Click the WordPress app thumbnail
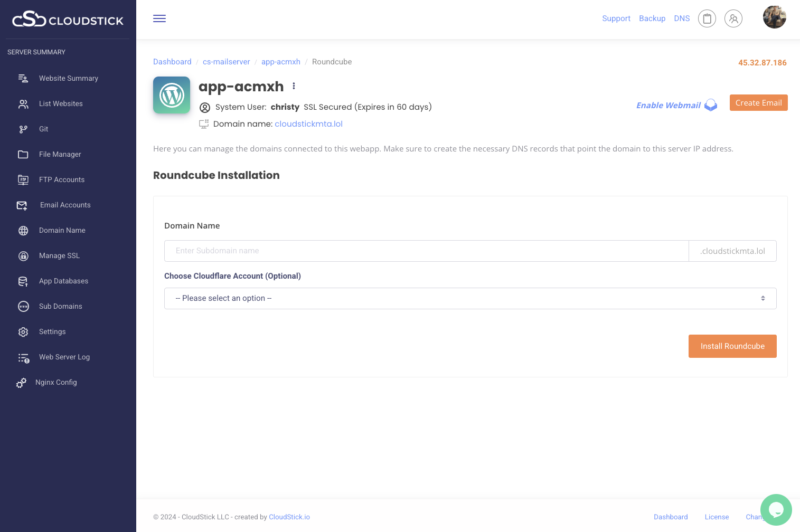The width and height of the screenshot is (800, 532). [171, 95]
